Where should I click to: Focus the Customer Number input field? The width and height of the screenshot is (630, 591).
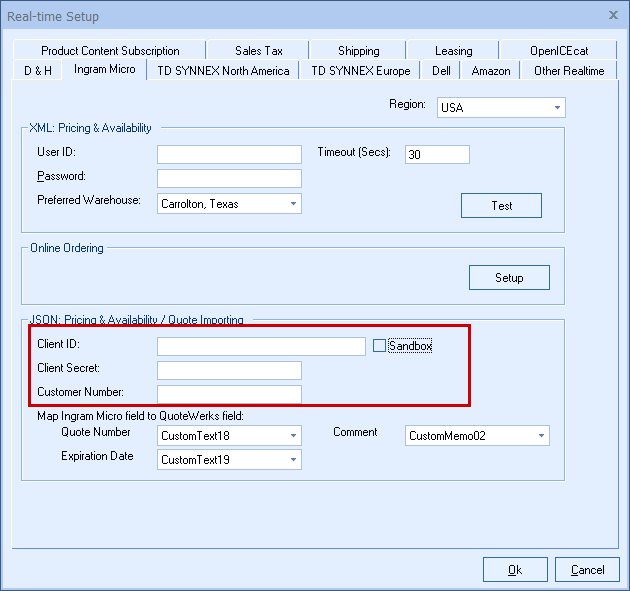229,395
